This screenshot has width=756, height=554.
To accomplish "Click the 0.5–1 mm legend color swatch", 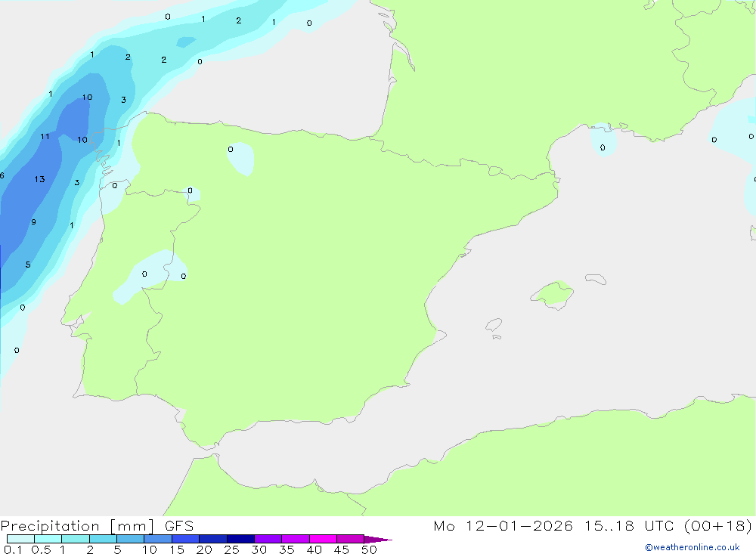I will 48,539.
